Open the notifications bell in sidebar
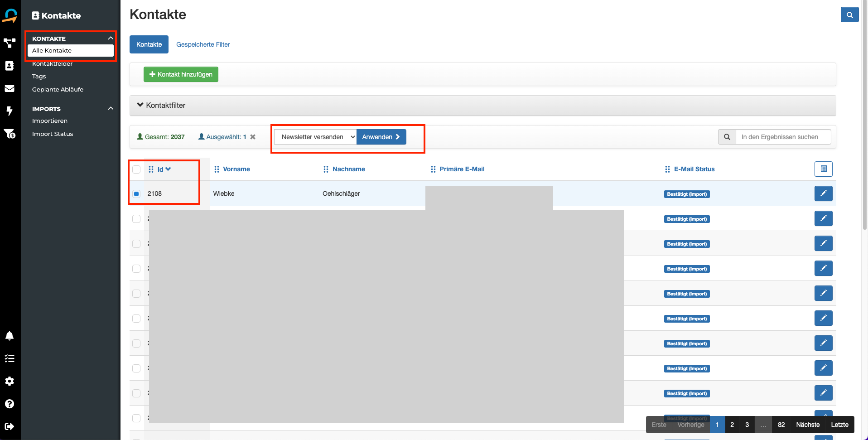 [10, 336]
